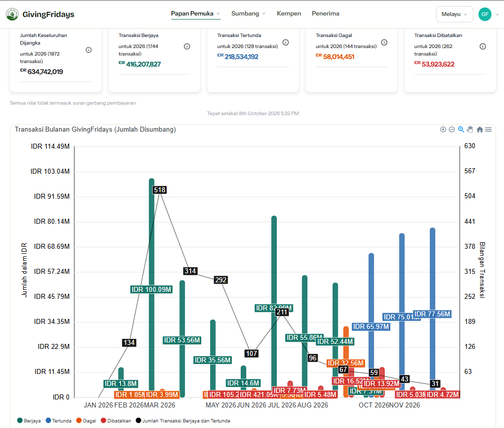Reset chart zoom with home icon
Viewport: 504px width, 428px height.
pos(479,129)
